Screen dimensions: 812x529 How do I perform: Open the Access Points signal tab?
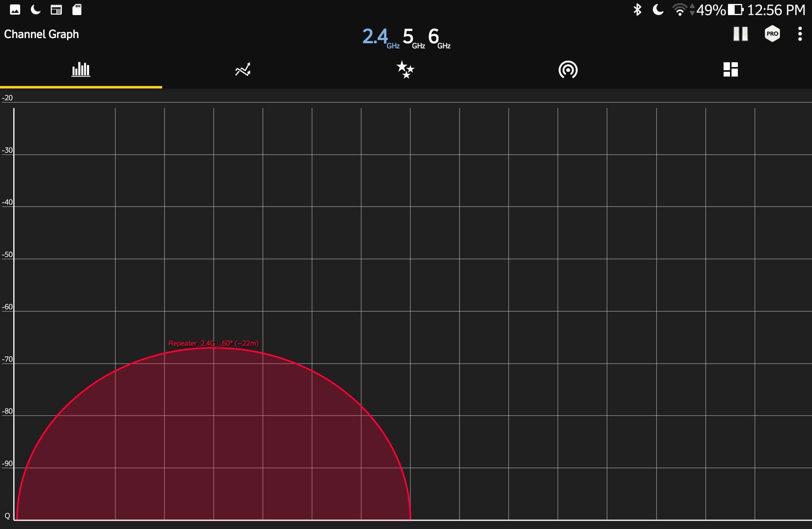568,70
